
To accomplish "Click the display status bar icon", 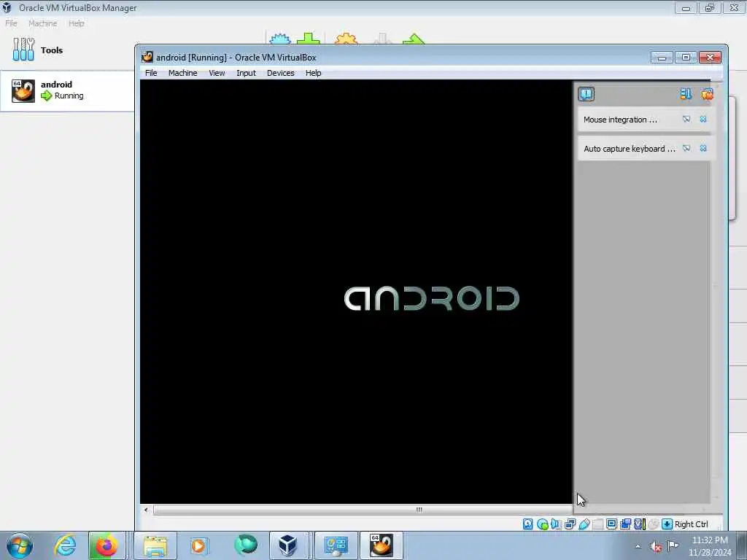I will click(x=612, y=524).
